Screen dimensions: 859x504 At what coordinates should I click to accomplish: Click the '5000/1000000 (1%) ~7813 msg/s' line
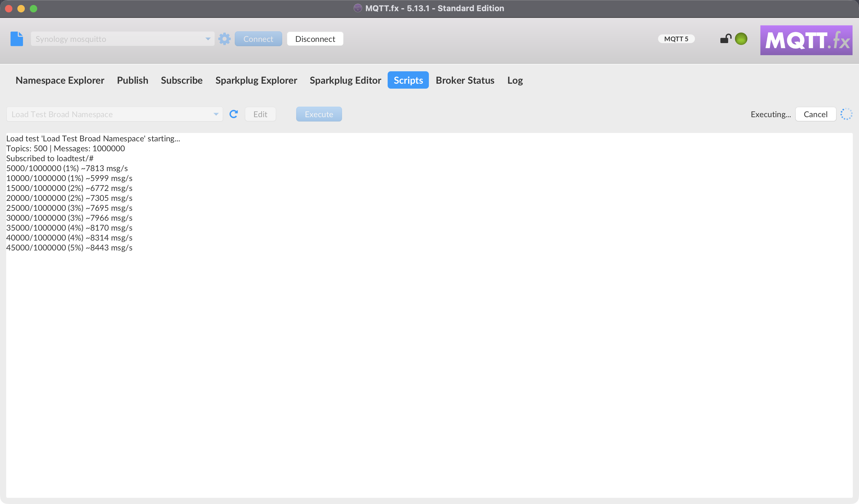click(x=67, y=168)
